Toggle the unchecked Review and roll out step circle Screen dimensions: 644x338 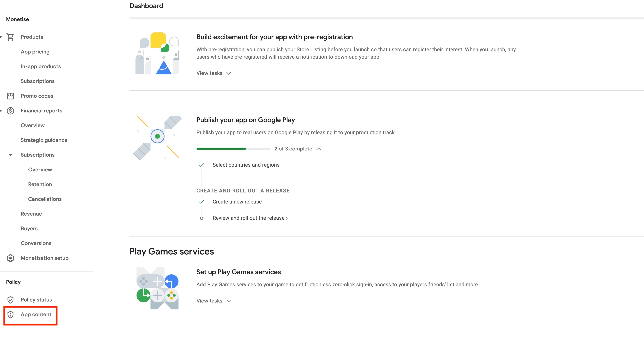(x=201, y=218)
